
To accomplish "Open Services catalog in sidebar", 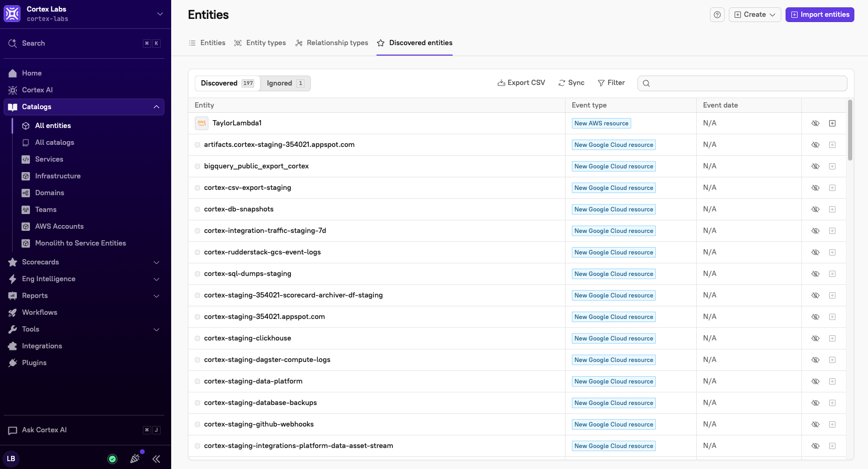I will coord(49,159).
